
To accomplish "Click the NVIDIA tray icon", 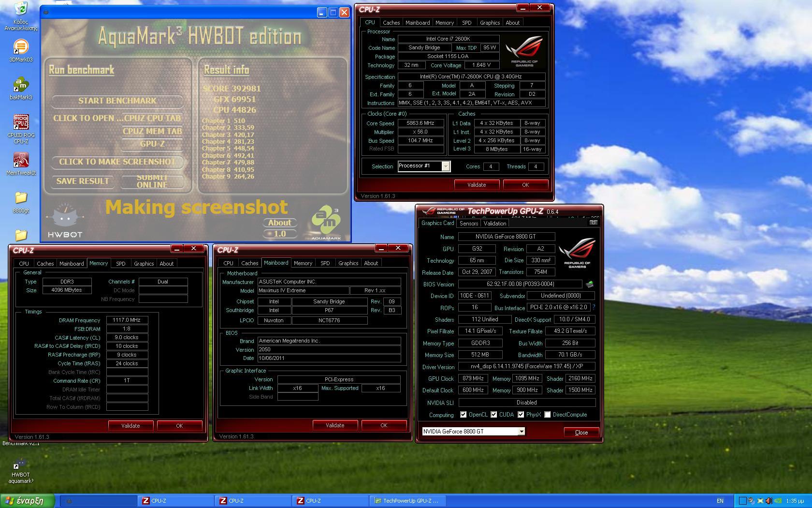I will [x=778, y=501].
